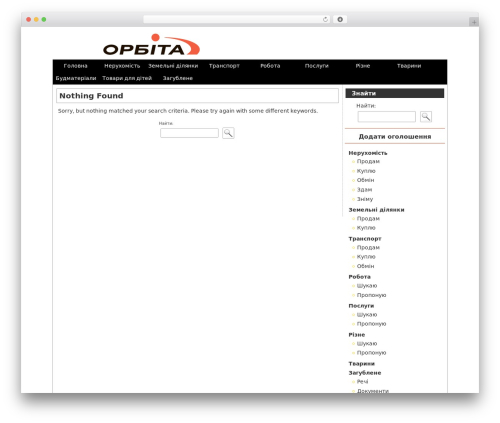Open sidebar Послуги category heading
This screenshot has width=500, height=423.
pyautogui.click(x=361, y=306)
